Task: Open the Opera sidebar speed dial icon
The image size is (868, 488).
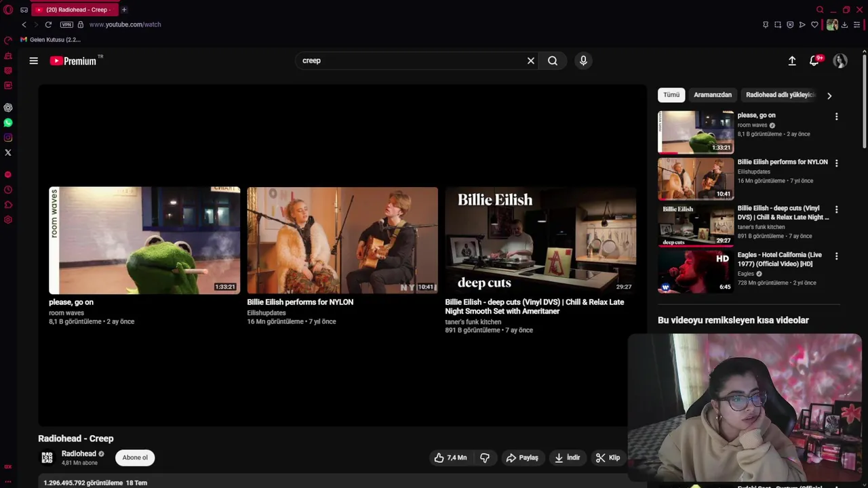Action: pos(8,41)
